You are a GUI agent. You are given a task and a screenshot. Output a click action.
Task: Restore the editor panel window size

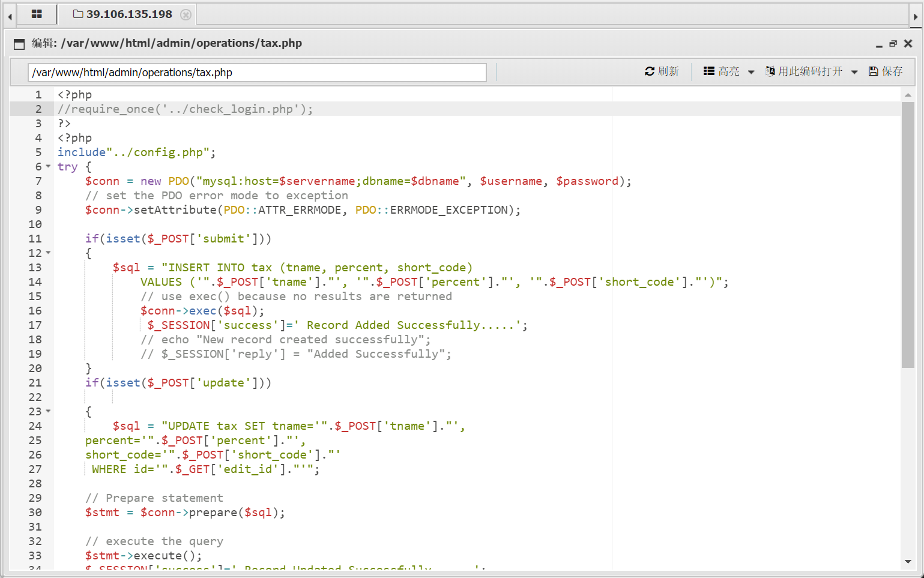tap(893, 44)
